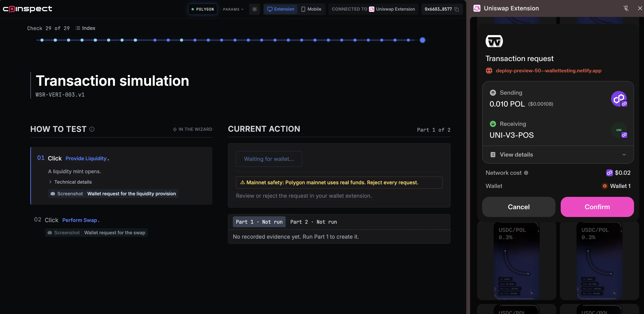Select the POLYGON network selector
Screen dimensions: 644x314
tap(203, 9)
